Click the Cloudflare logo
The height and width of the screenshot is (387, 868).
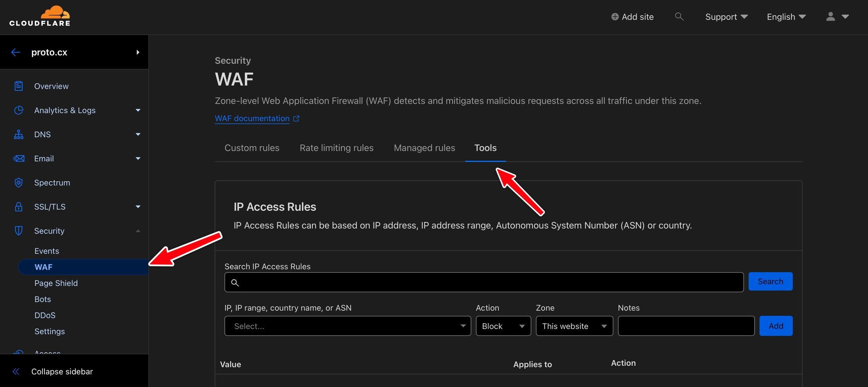(40, 17)
